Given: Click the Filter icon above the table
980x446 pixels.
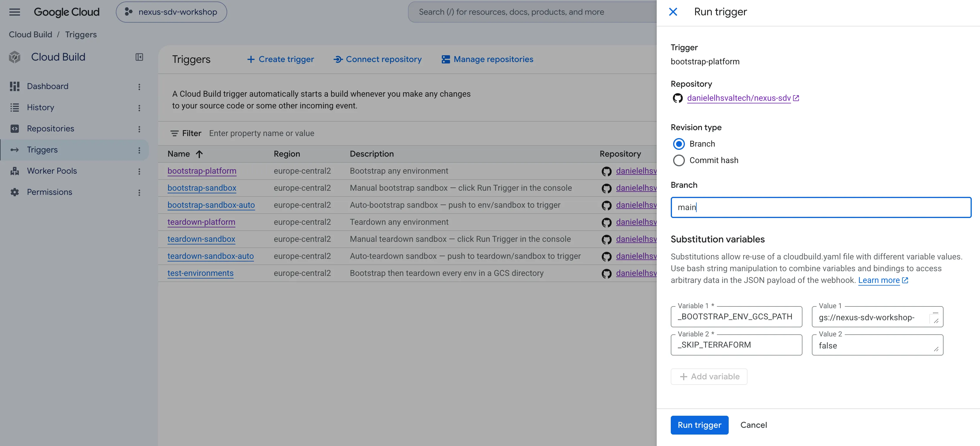Looking at the screenshot, I should point(174,133).
